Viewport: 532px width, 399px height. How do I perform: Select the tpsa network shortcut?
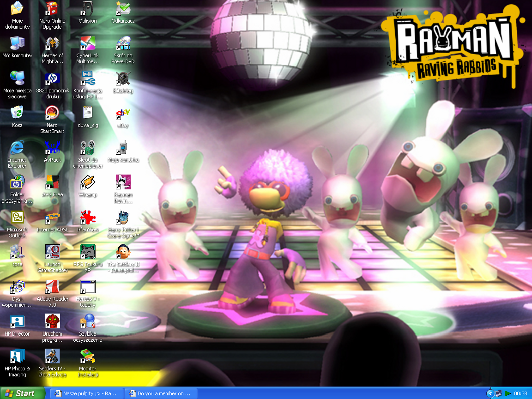click(x=17, y=252)
